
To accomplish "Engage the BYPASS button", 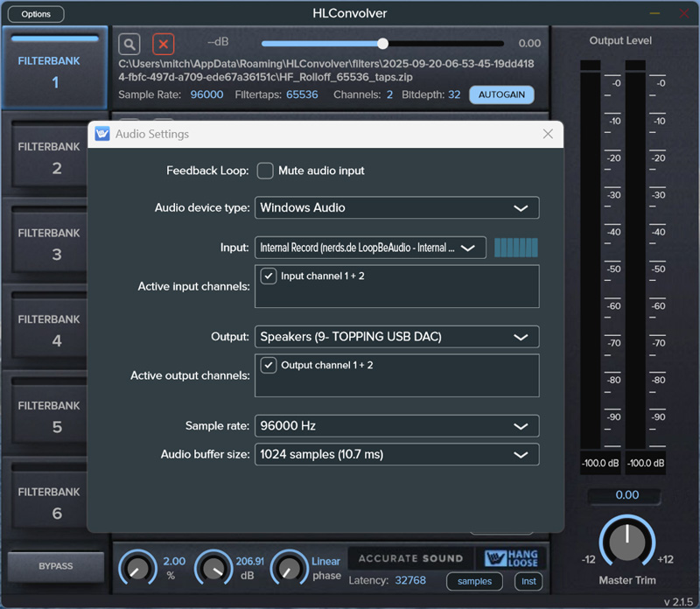I will click(54, 567).
